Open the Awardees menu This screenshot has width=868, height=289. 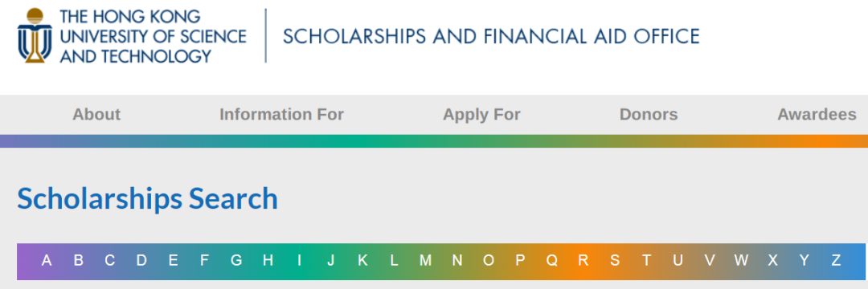click(x=817, y=114)
